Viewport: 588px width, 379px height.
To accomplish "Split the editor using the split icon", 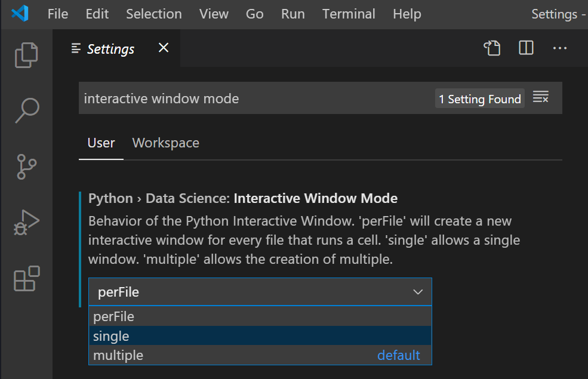I will click(525, 48).
